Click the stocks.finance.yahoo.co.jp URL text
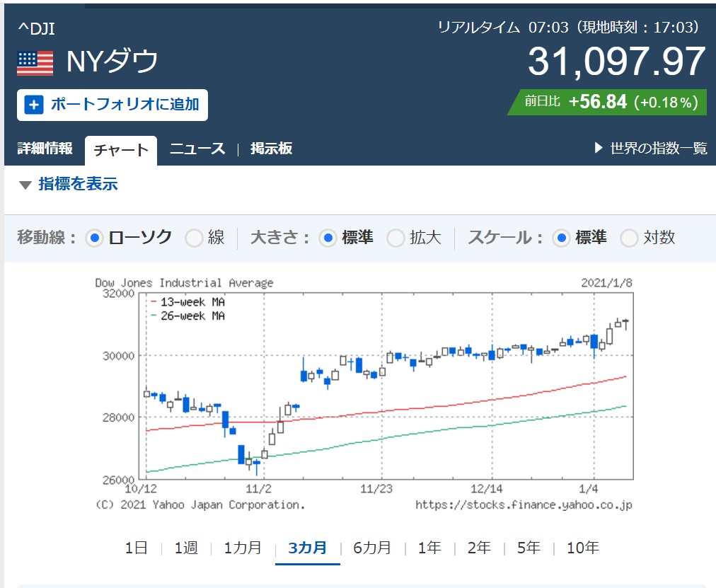Screen dimensions: 716x588 pos(524,505)
